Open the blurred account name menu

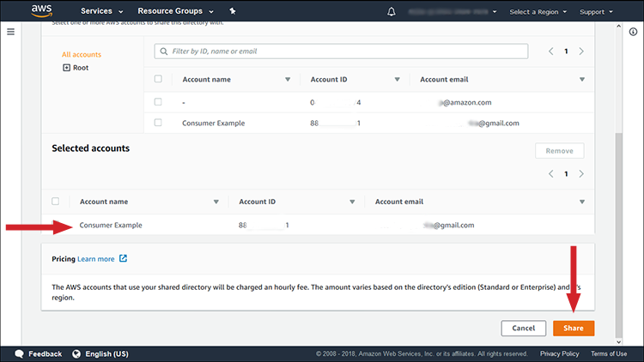pyautogui.click(x=453, y=11)
